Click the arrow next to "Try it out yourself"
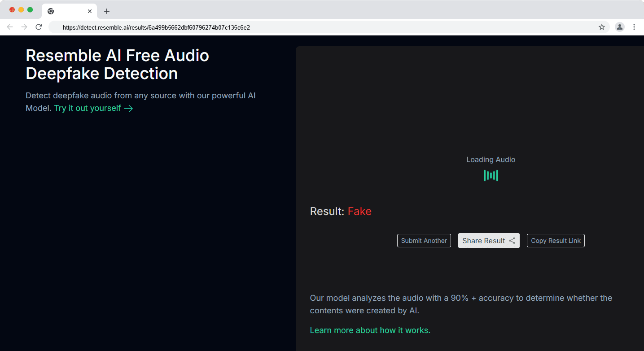The image size is (644, 351). (x=129, y=109)
